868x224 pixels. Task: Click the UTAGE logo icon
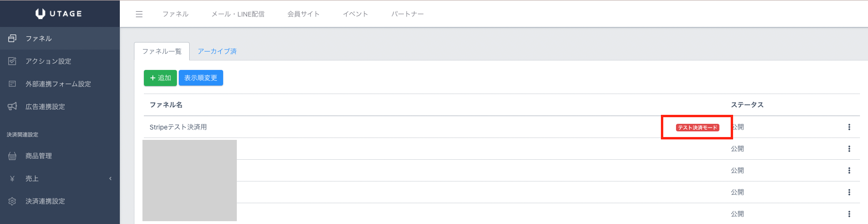point(41,14)
